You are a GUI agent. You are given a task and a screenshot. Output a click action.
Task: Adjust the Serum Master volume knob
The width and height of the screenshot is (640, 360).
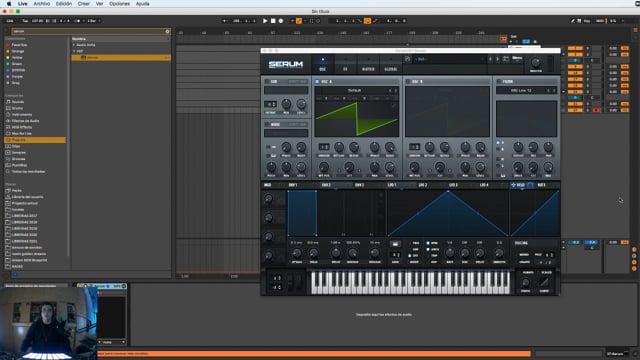[536, 62]
